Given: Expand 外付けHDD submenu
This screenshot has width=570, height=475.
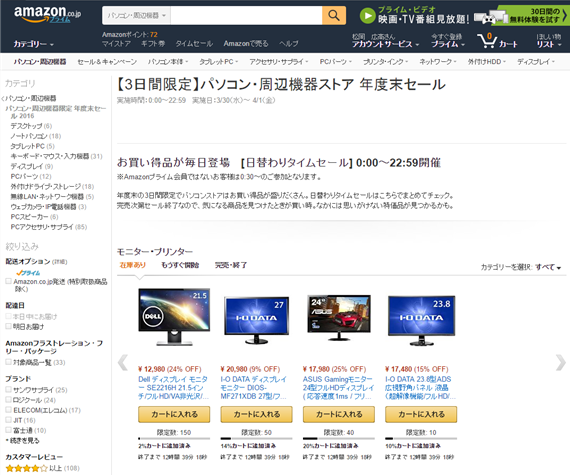Looking at the screenshot, I should point(486,62).
